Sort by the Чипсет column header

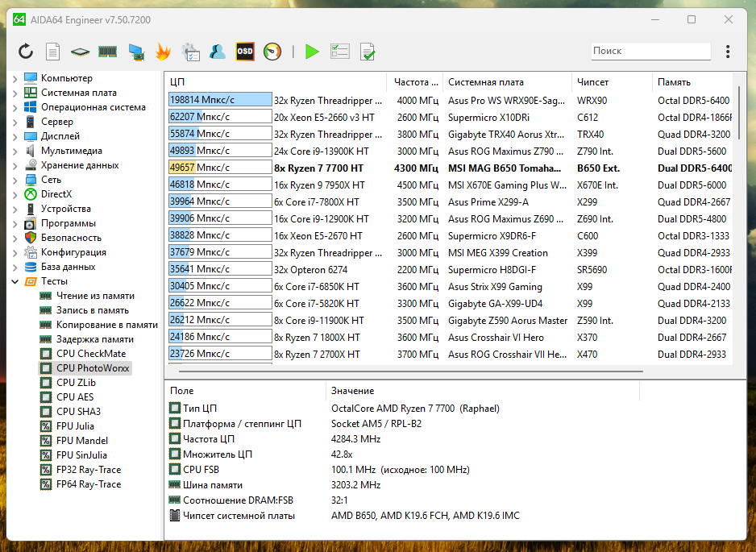(612, 82)
